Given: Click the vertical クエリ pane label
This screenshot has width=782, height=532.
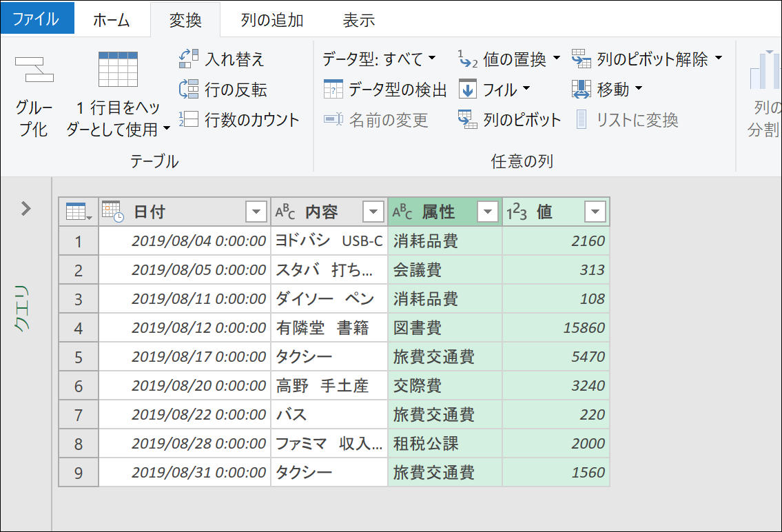Looking at the screenshot, I should [x=21, y=309].
